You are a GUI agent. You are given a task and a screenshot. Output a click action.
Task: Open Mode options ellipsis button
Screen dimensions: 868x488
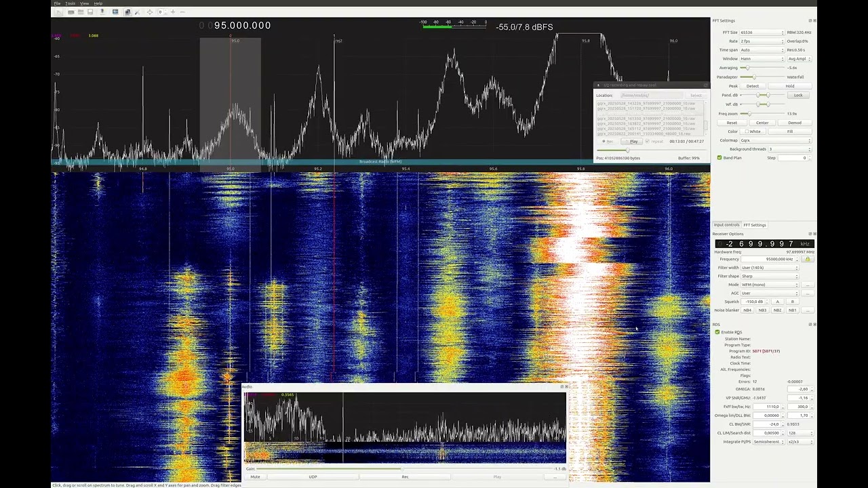click(x=808, y=285)
